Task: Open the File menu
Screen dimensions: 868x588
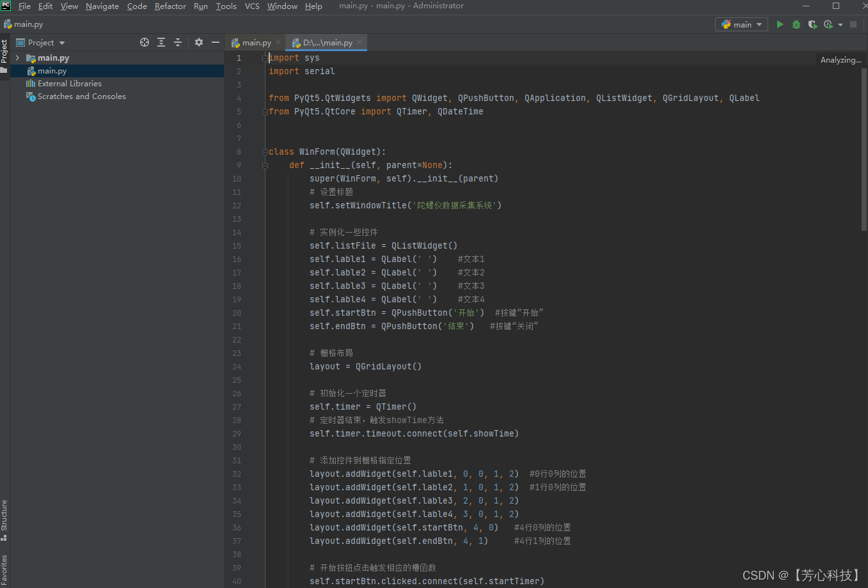Action: click(24, 6)
